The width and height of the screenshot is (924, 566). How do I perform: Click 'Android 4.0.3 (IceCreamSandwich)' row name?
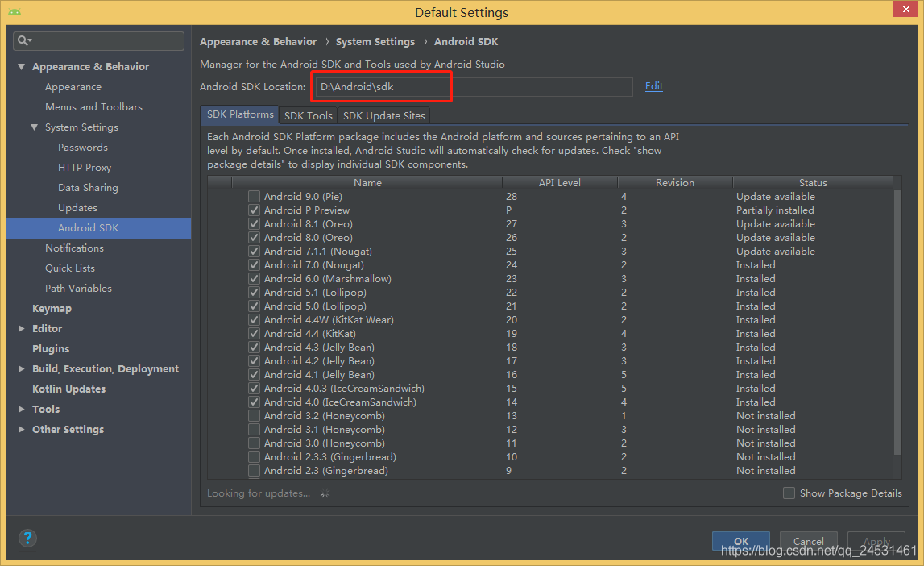[344, 388]
